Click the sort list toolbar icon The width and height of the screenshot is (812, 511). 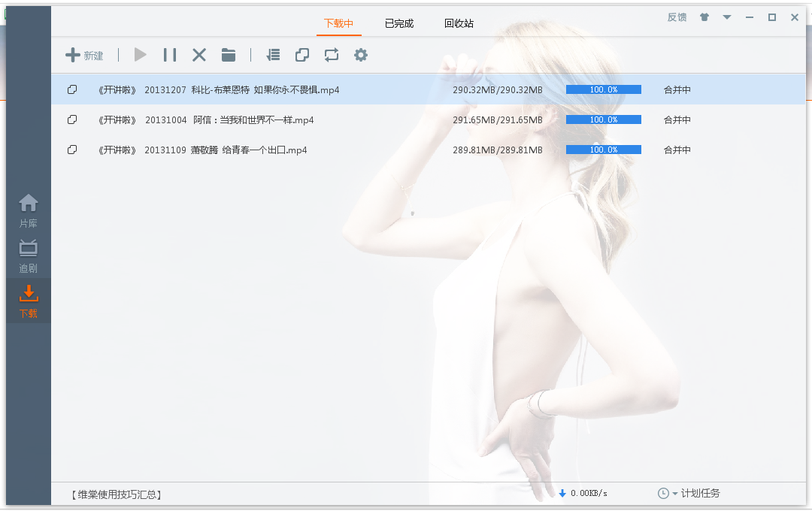273,55
